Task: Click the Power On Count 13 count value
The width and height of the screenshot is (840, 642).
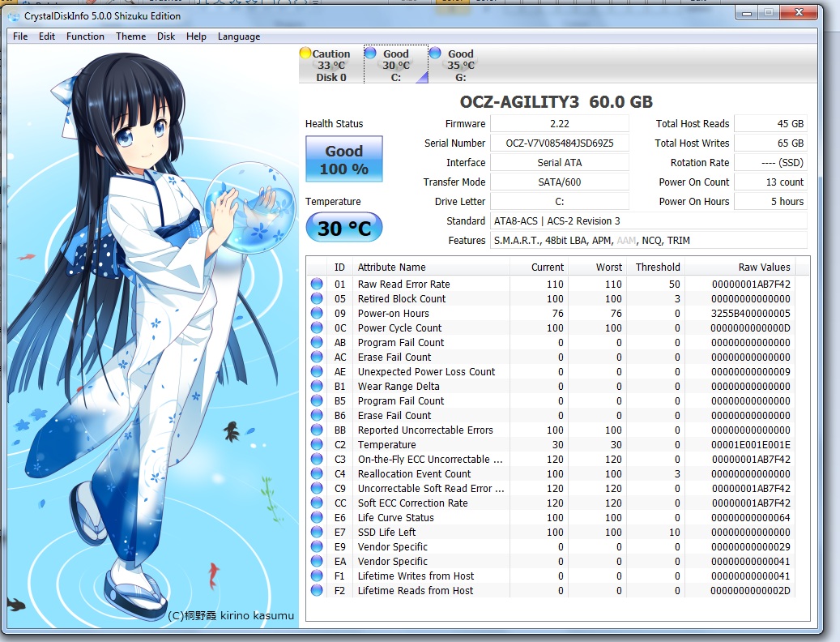Action: click(x=770, y=182)
